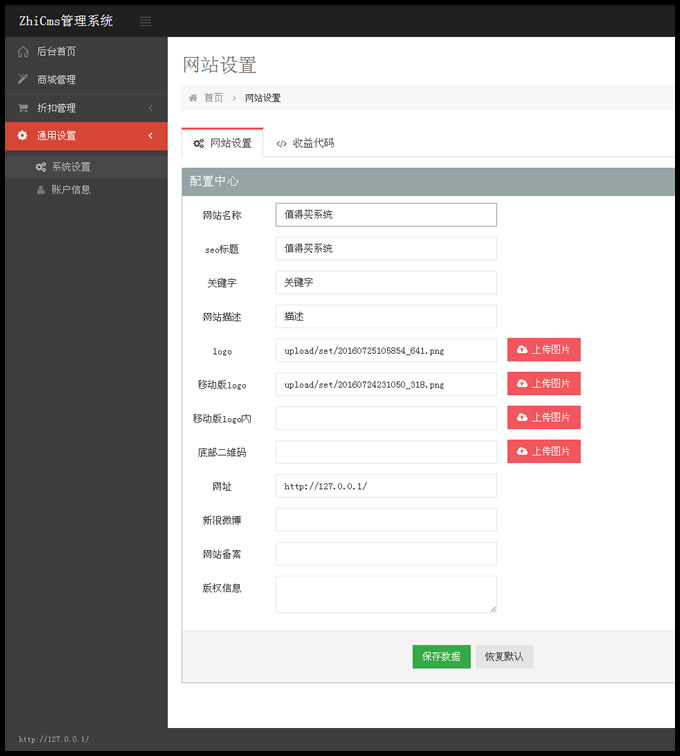This screenshot has width=680, height=756.
Task: Focus the 网站名称 input field
Action: (386, 215)
